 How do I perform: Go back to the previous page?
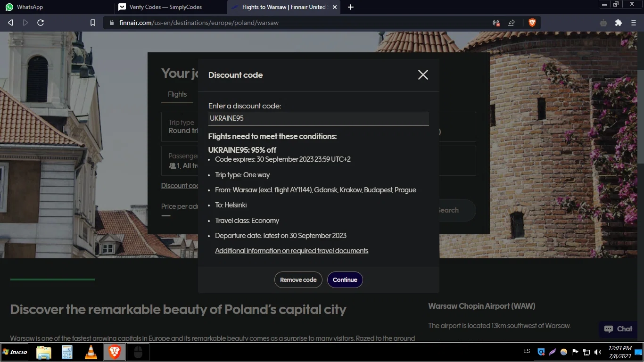pos(10,23)
